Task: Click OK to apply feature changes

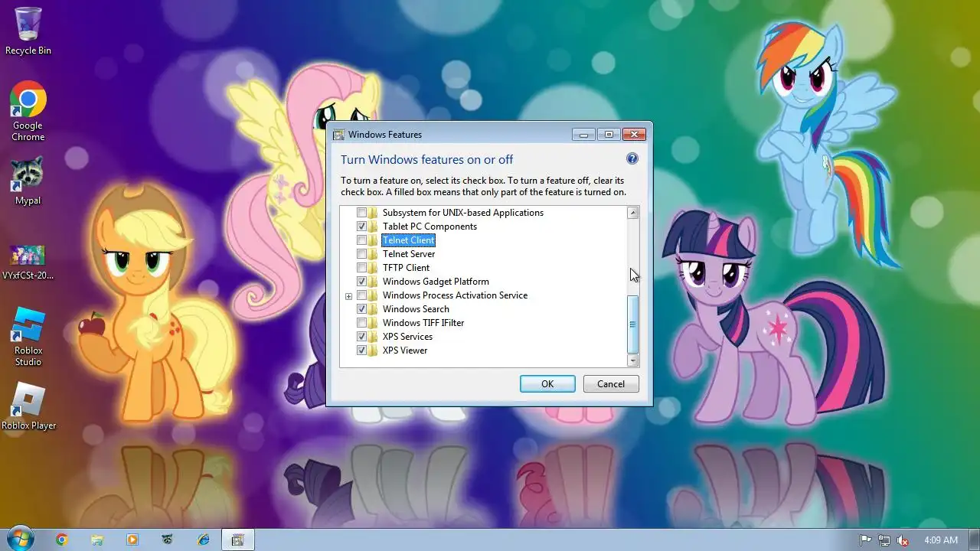Action: 547,383
